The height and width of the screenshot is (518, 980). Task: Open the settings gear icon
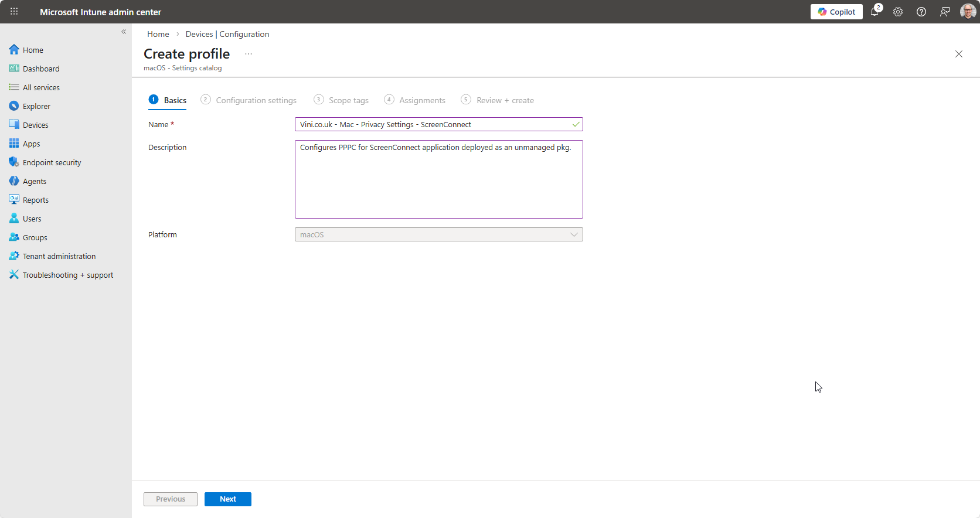pos(898,12)
